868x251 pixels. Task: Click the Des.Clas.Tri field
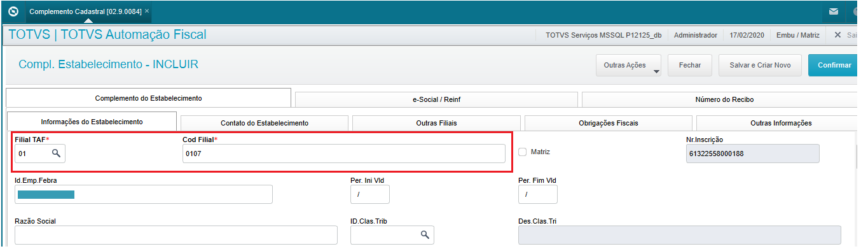(x=680, y=235)
